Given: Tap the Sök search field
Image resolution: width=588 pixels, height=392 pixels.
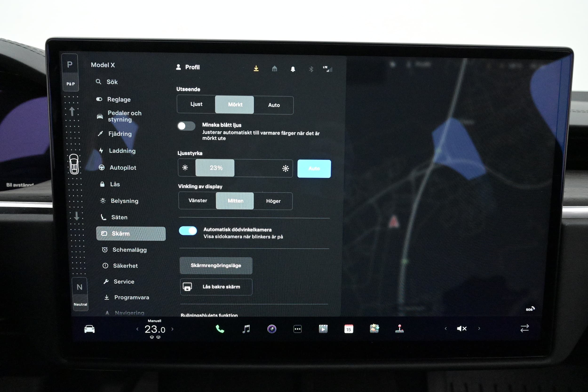Looking at the screenshot, I should [x=107, y=82].
